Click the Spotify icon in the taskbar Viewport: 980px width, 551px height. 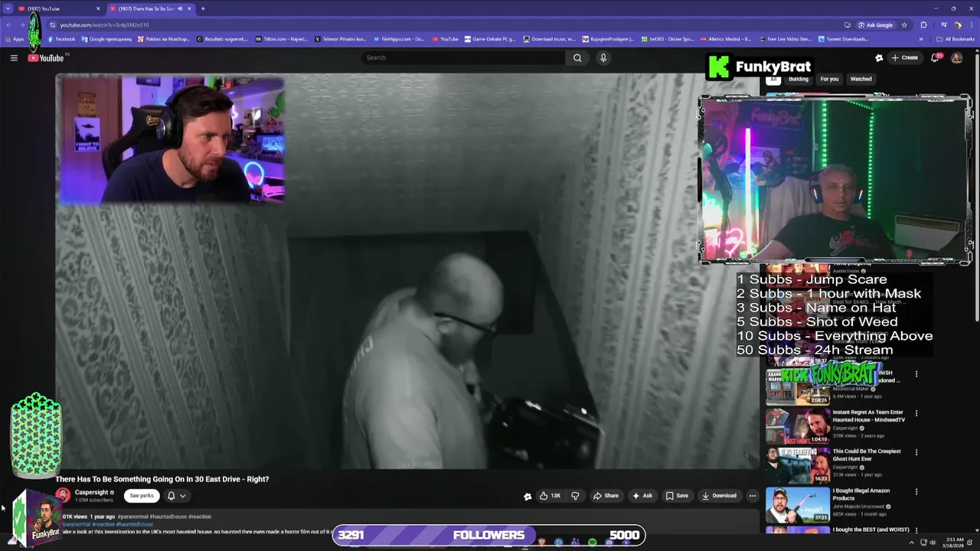pos(592,543)
